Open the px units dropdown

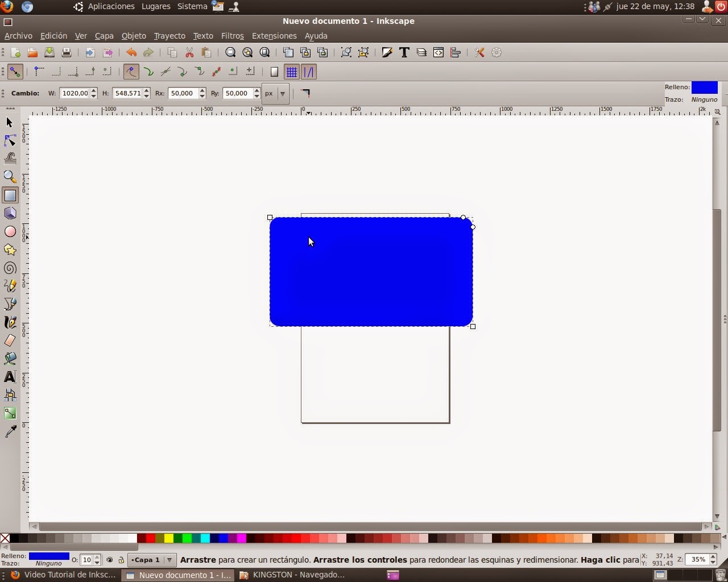[x=276, y=93]
